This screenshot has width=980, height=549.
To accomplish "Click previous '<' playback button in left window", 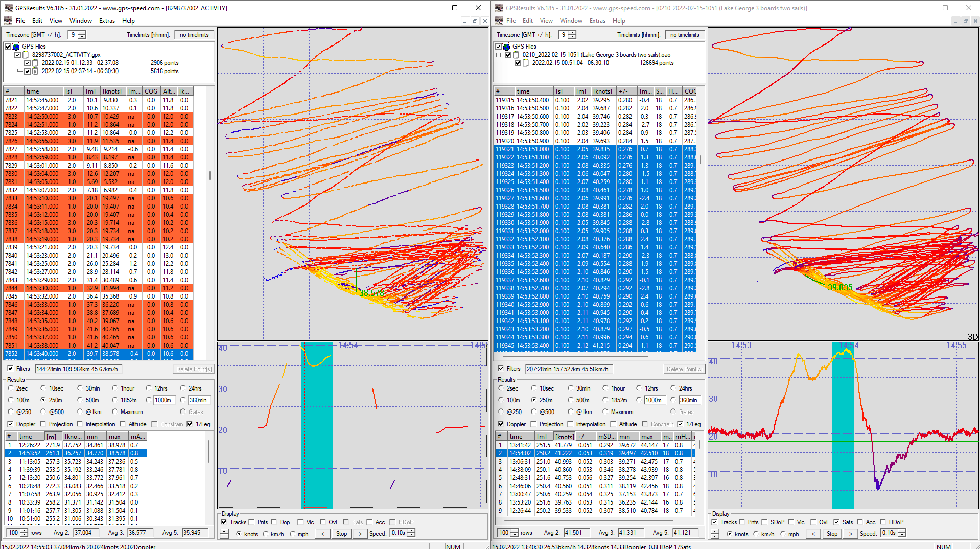I will [x=322, y=533].
